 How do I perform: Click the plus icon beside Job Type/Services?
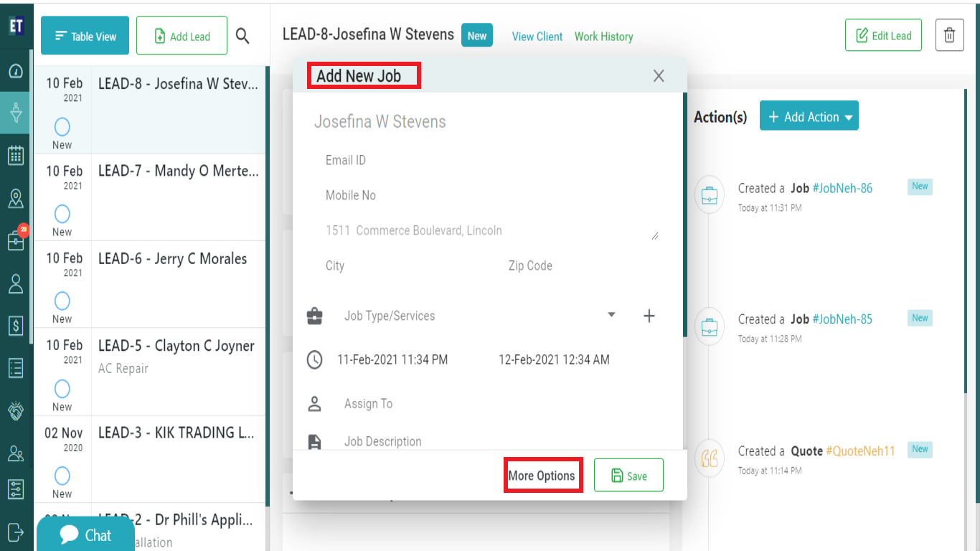[649, 316]
